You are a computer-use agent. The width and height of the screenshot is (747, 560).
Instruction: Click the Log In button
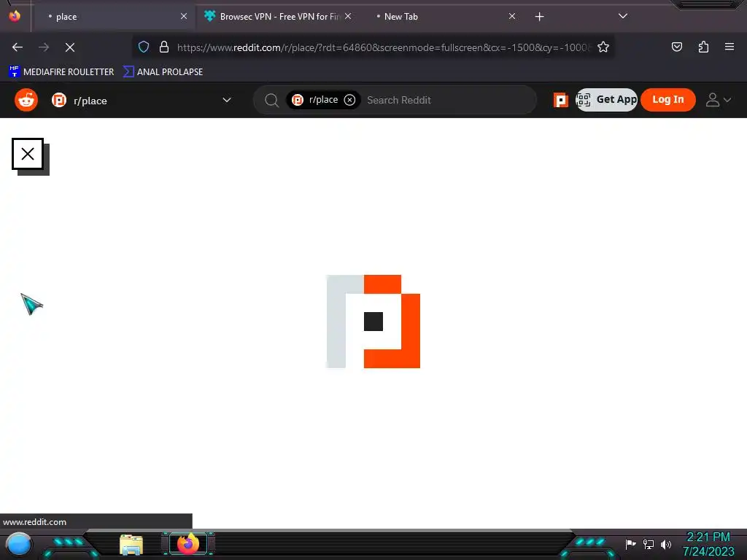click(x=668, y=99)
